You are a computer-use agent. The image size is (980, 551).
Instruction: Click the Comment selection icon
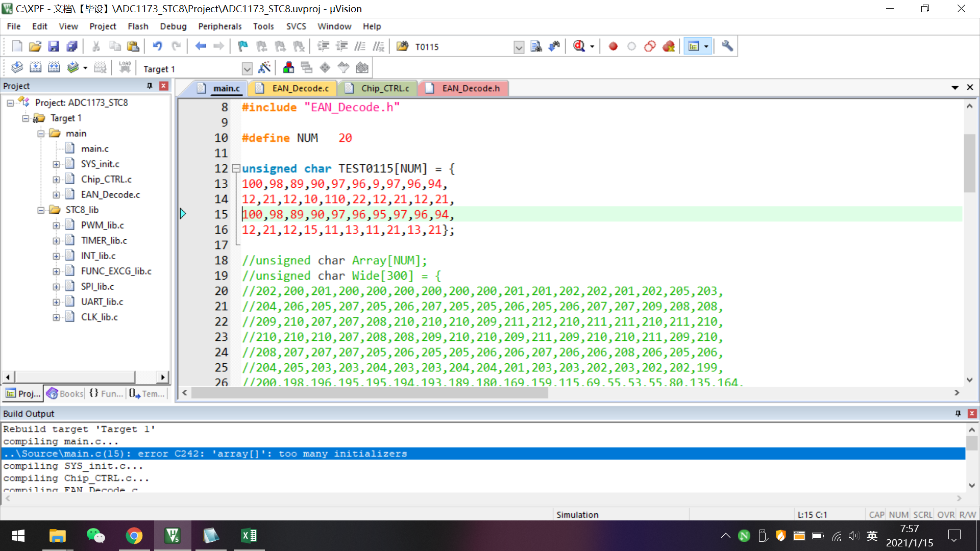[360, 46]
